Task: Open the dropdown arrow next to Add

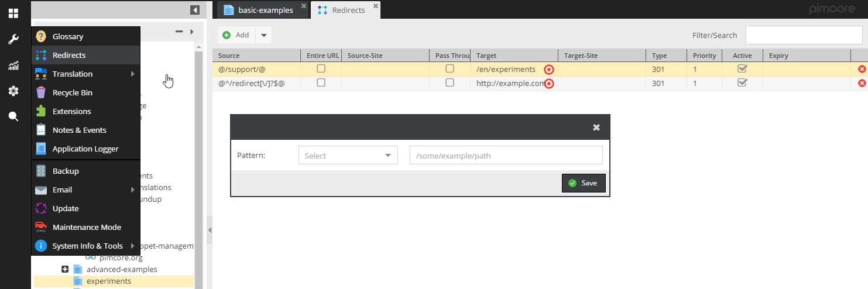Action: point(263,36)
